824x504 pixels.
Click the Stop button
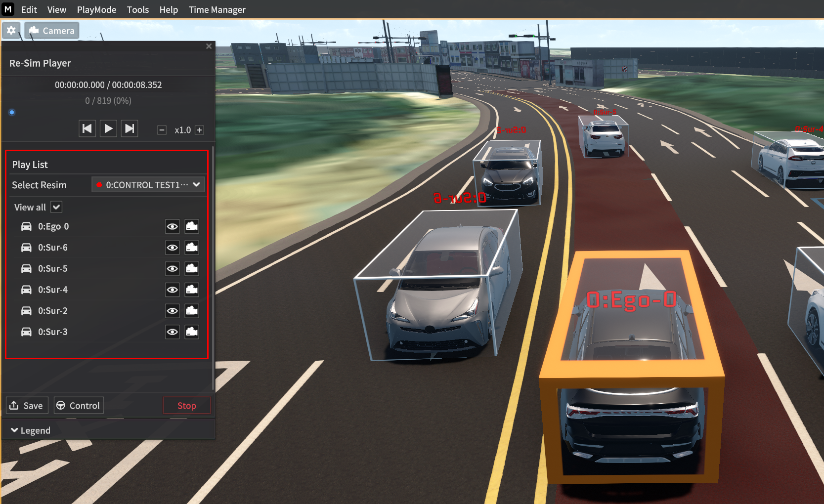pyautogui.click(x=186, y=406)
